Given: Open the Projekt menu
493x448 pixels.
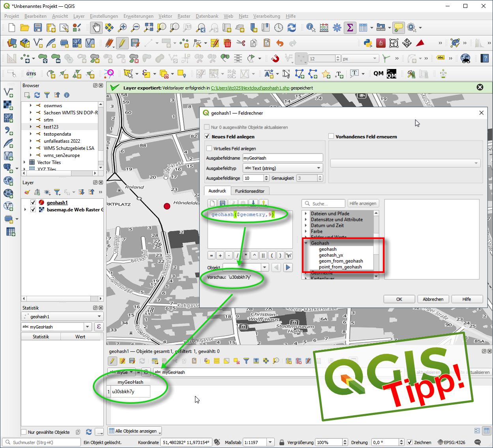Looking at the screenshot, I should tap(11, 16).
